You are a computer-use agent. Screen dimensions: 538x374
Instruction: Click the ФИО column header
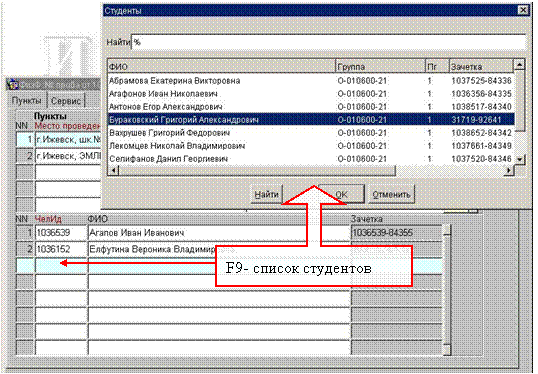221,67
